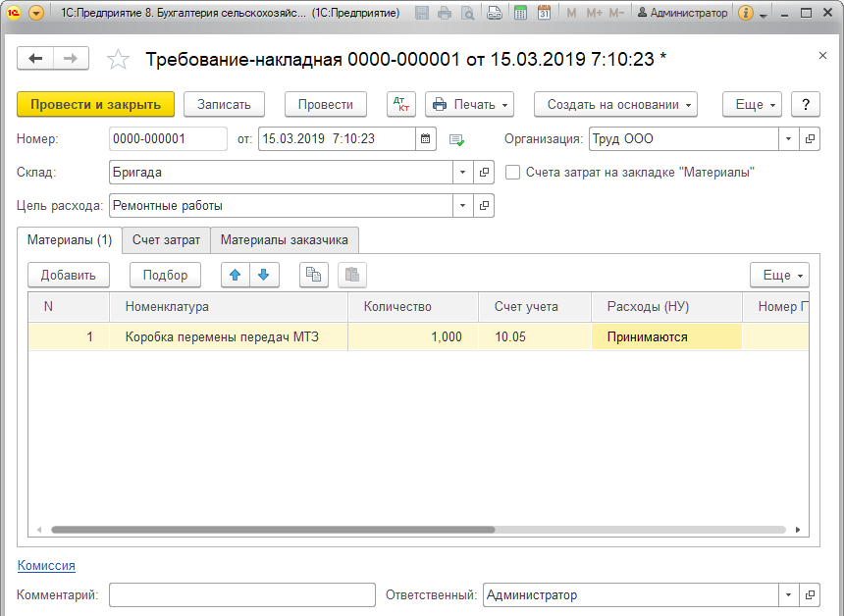Click the Номер input field

pyautogui.click(x=168, y=139)
